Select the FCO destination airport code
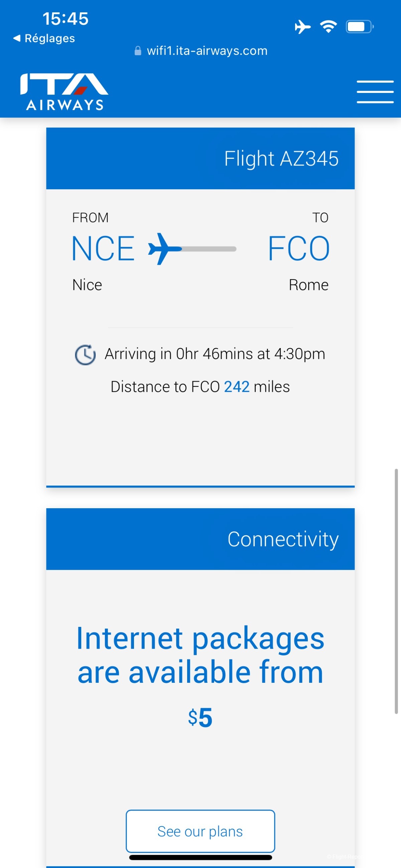The image size is (401, 868). tap(298, 249)
